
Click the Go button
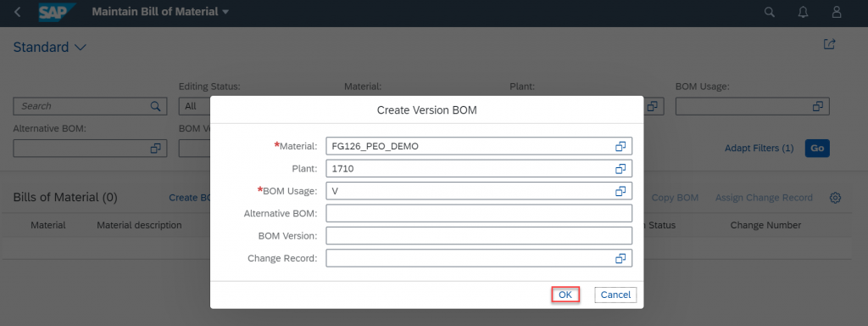pyautogui.click(x=817, y=148)
